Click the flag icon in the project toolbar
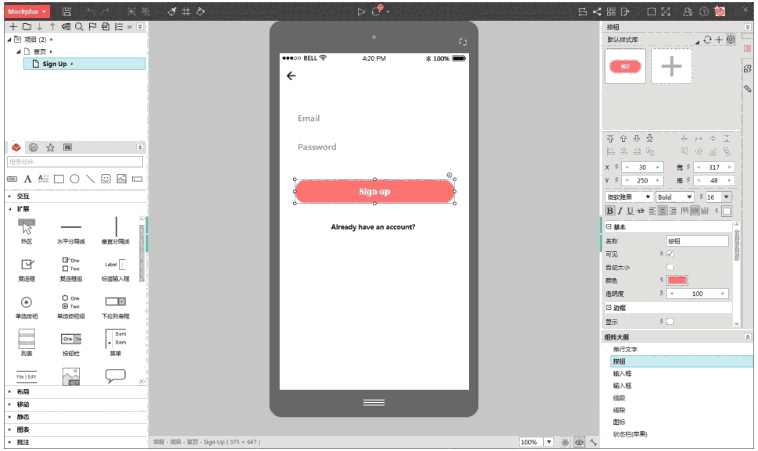The width and height of the screenshot is (758, 451). (92, 27)
